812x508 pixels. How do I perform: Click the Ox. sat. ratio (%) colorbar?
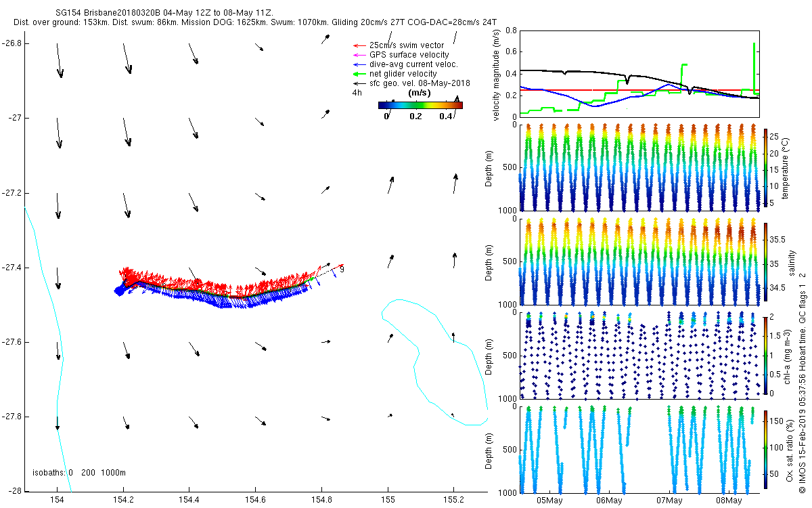pos(765,448)
